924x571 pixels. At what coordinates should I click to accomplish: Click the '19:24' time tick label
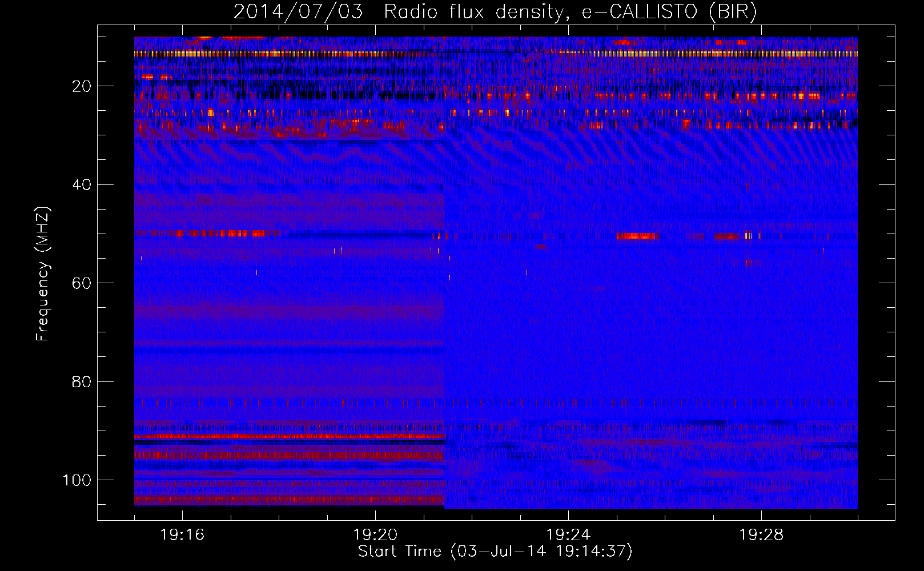568,535
